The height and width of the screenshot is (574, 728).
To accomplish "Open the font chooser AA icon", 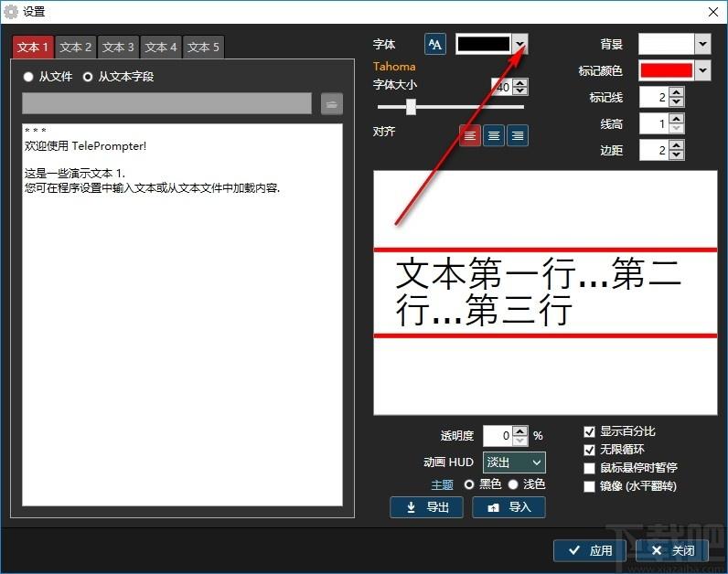I will click(435, 44).
